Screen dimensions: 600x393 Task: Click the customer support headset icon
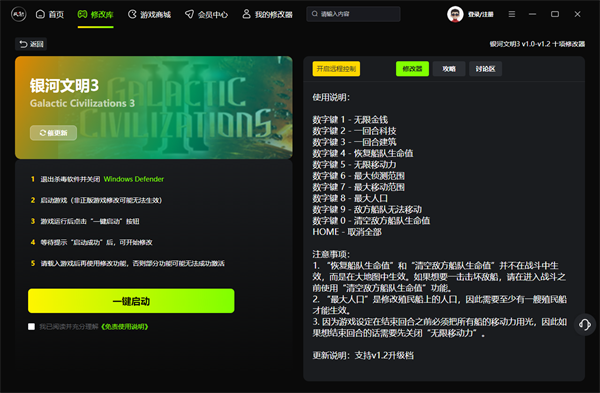(x=585, y=325)
